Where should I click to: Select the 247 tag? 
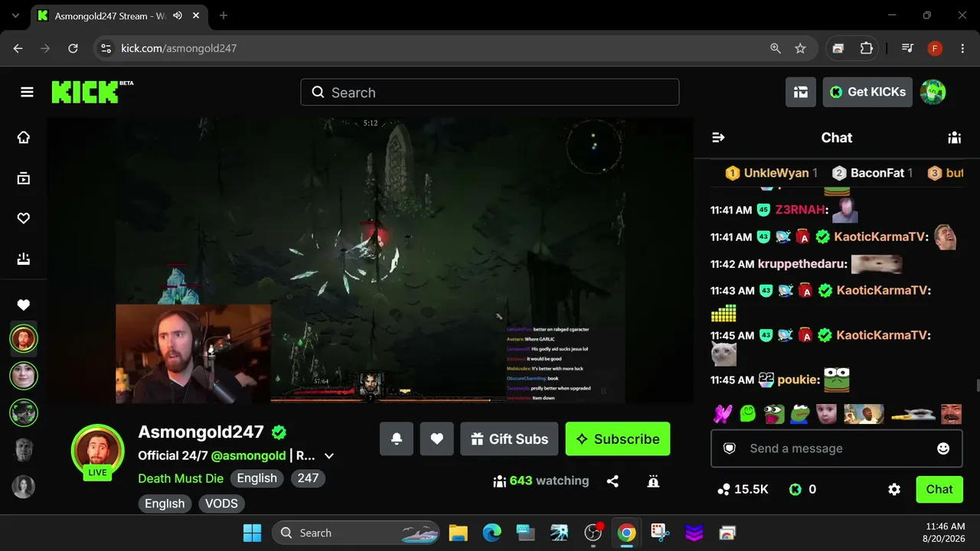[x=309, y=478]
